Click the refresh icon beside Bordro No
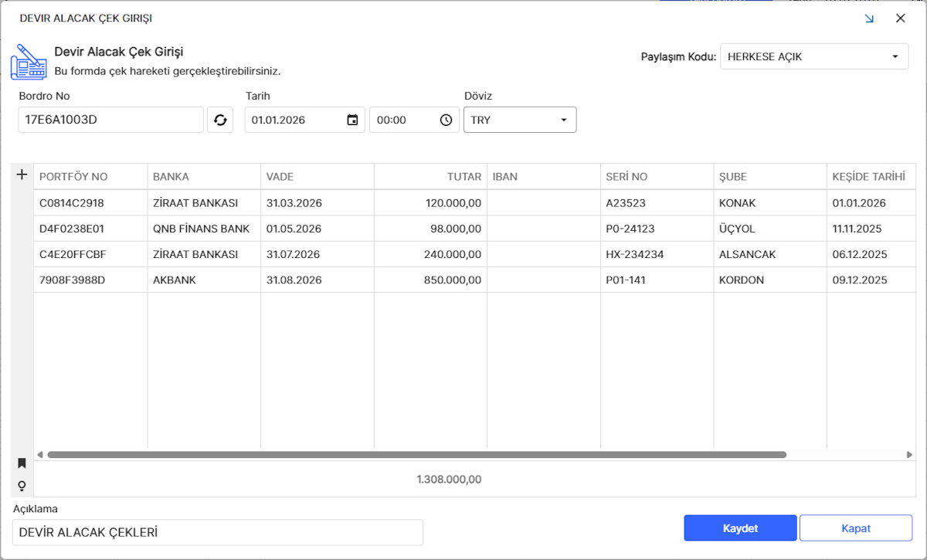927x560 pixels. point(220,120)
